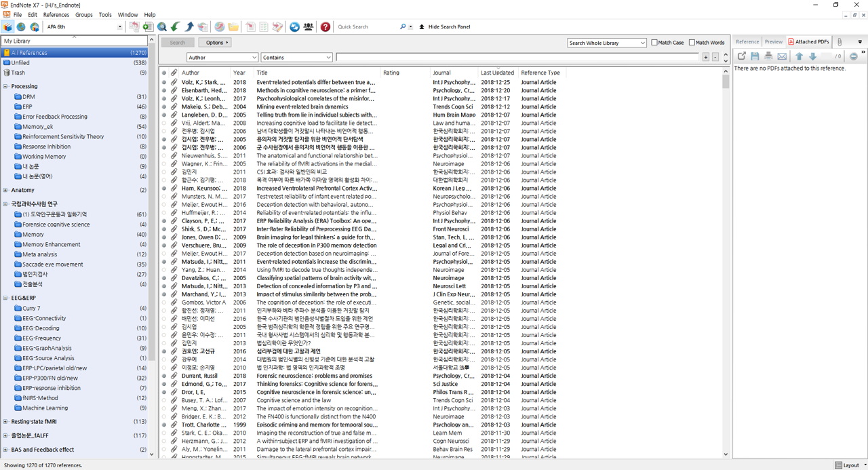
Task: Enable the Match Words checkbox
Action: (692, 43)
